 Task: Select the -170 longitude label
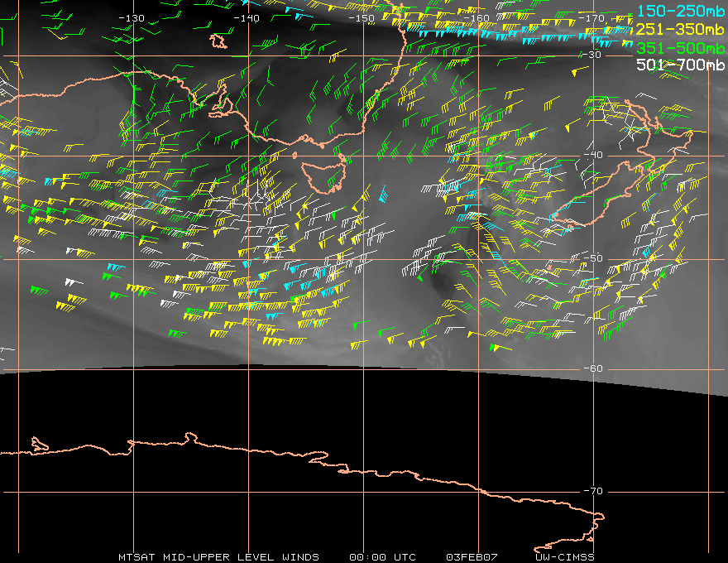592,18
